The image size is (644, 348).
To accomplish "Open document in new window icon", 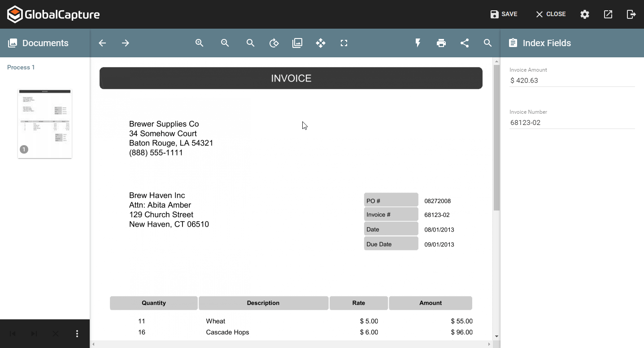I will point(608,14).
